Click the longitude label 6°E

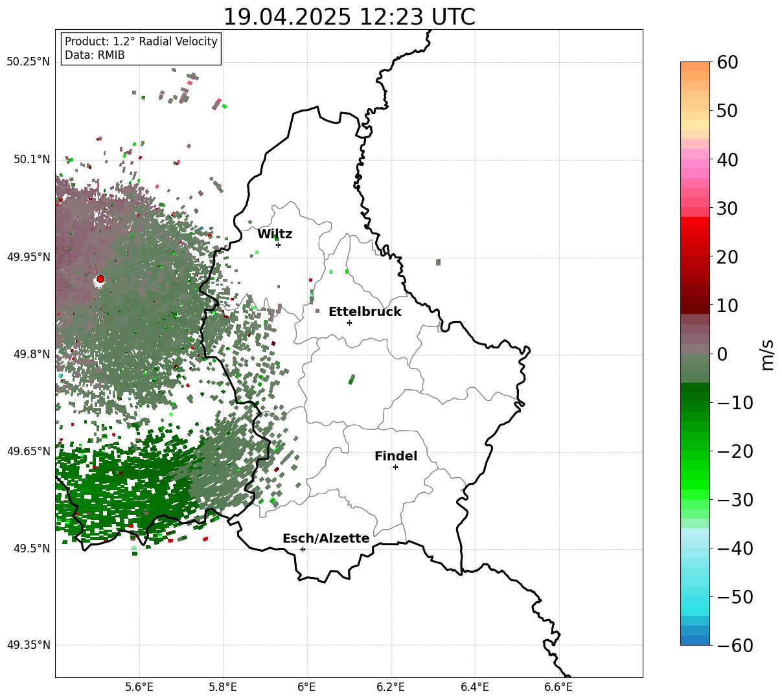pos(307,686)
